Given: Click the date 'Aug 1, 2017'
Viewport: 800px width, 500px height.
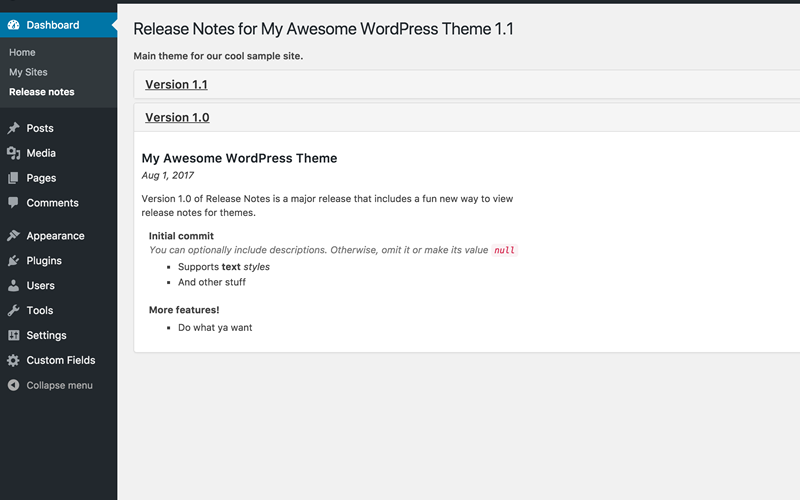Looking at the screenshot, I should click(x=167, y=176).
